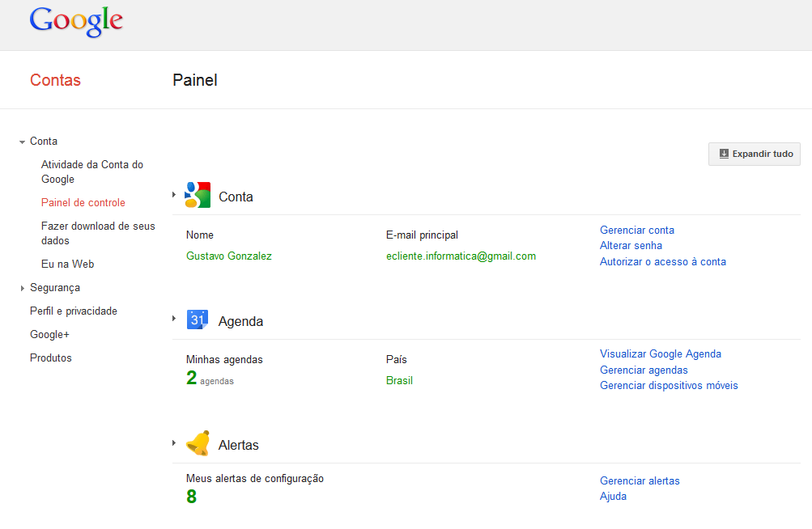The height and width of the screenshot is (529, 812).
Task: Click the E-mail principal label
Action: click(422, 235)
